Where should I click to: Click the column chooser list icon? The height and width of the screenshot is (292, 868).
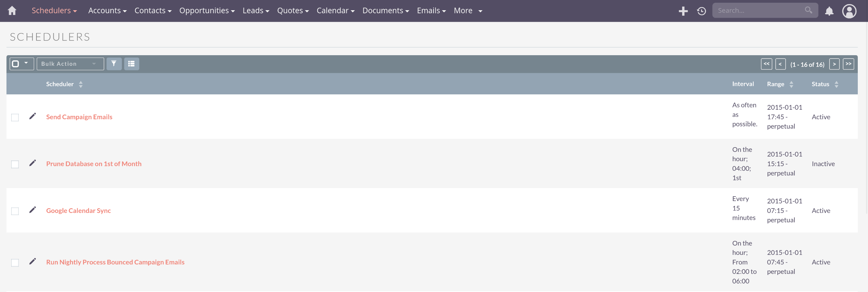[131, 64]
